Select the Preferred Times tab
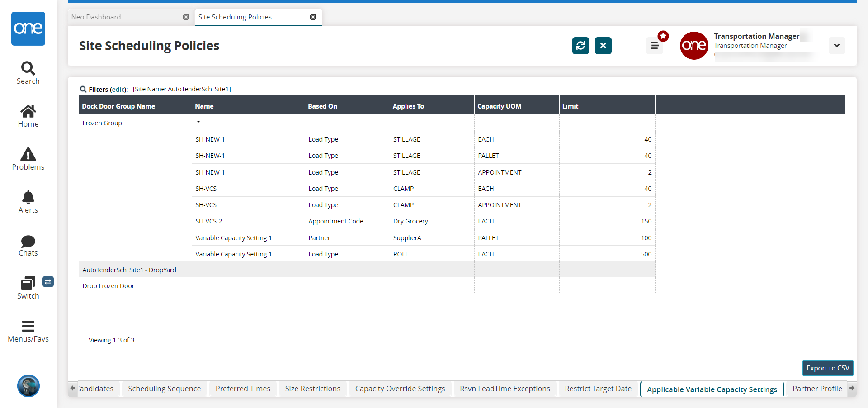Viewport: 868px width, 408px height. click(x=243, y=389)
